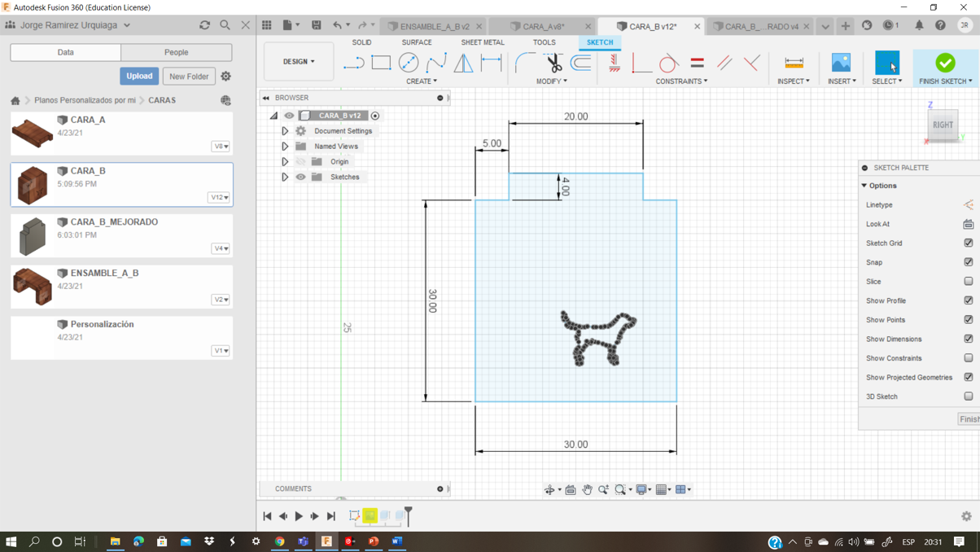
Task: Select the Pan hand tool
Action: [587, 489]
